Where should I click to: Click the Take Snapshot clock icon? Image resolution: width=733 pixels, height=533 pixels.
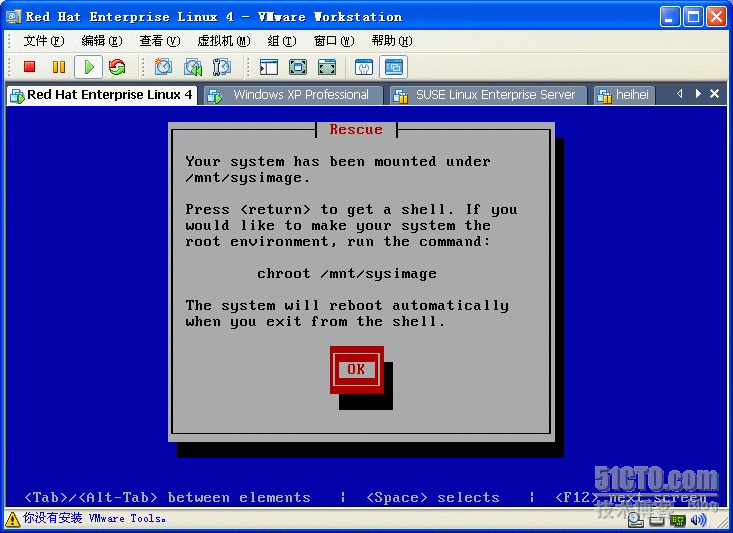pyautogui.click(x=163, y=67)
